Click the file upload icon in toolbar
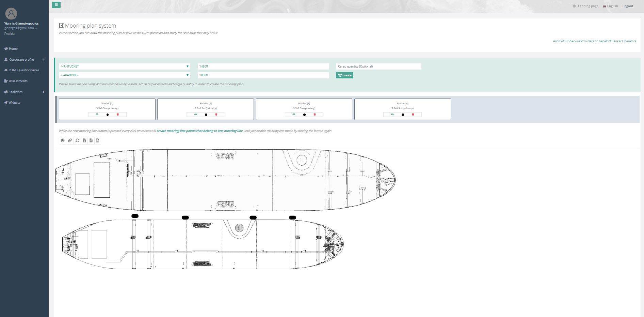Viewport: 644px width, 317px height. coord(91,140)
